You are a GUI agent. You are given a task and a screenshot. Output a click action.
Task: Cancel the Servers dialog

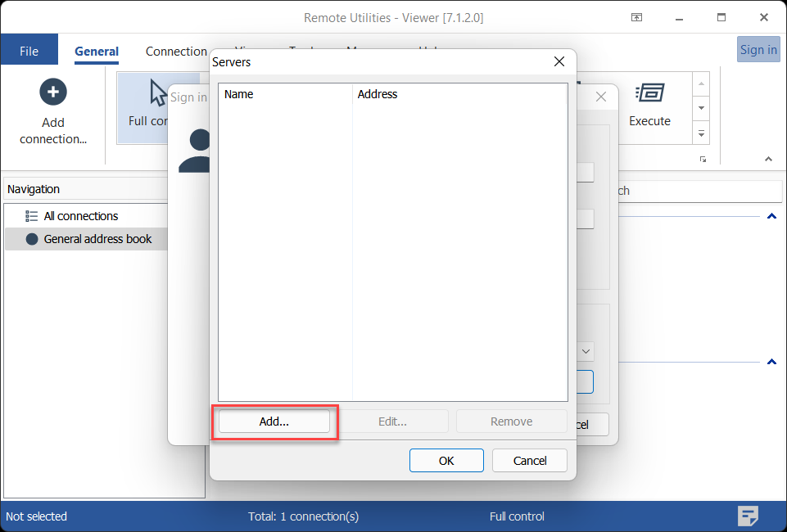[530, 461]
